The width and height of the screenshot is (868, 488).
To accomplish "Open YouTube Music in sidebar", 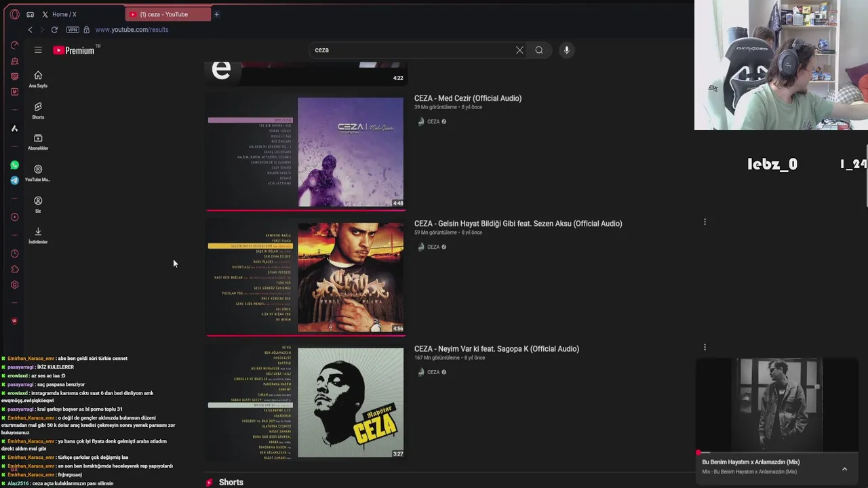I will (x=38, y=173).
